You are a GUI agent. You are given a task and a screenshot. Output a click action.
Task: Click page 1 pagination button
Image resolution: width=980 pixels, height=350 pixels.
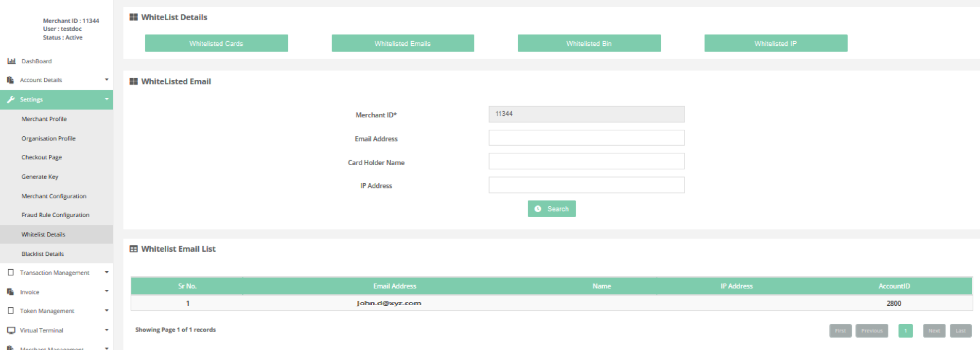905,330
